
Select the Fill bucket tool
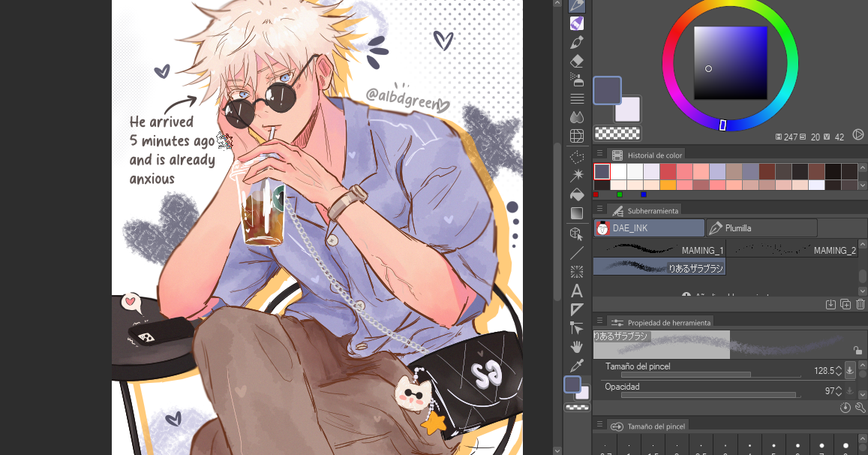click(577, 194)
